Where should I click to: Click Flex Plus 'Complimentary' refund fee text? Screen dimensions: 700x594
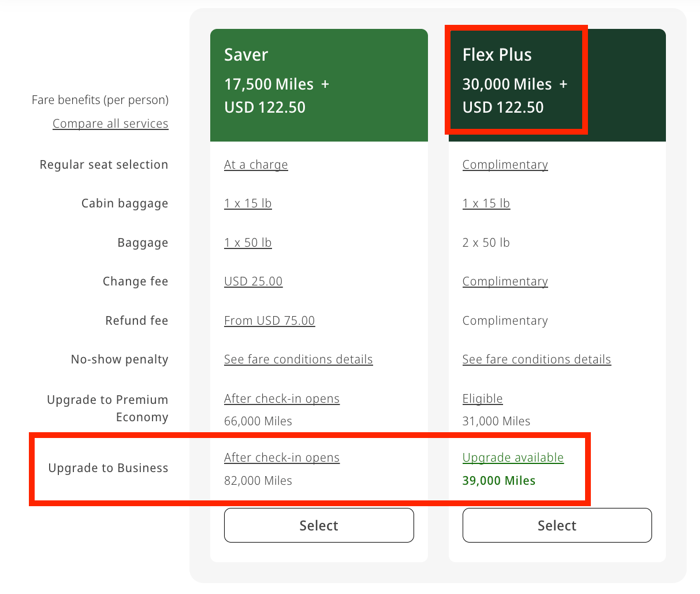505,321
